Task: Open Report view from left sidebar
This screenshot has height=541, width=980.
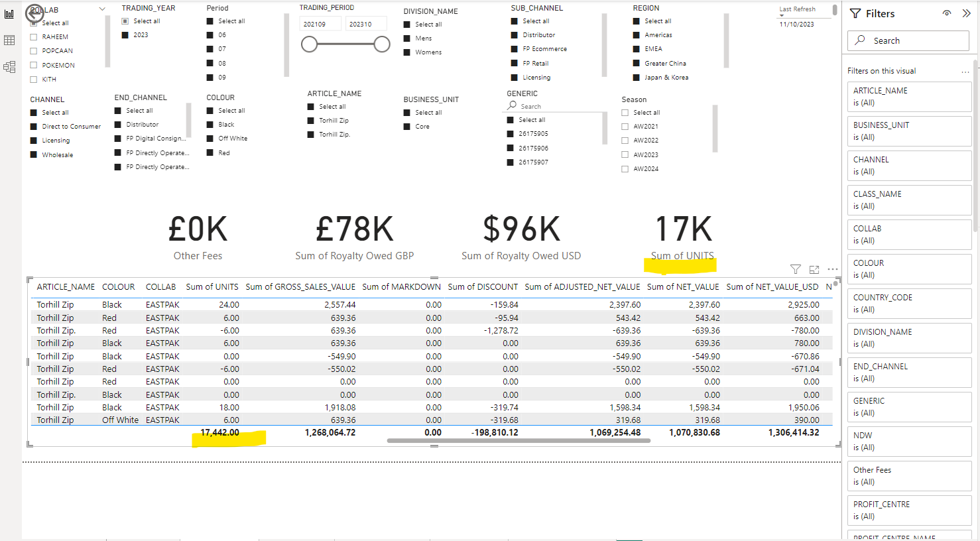Action: 9,14
